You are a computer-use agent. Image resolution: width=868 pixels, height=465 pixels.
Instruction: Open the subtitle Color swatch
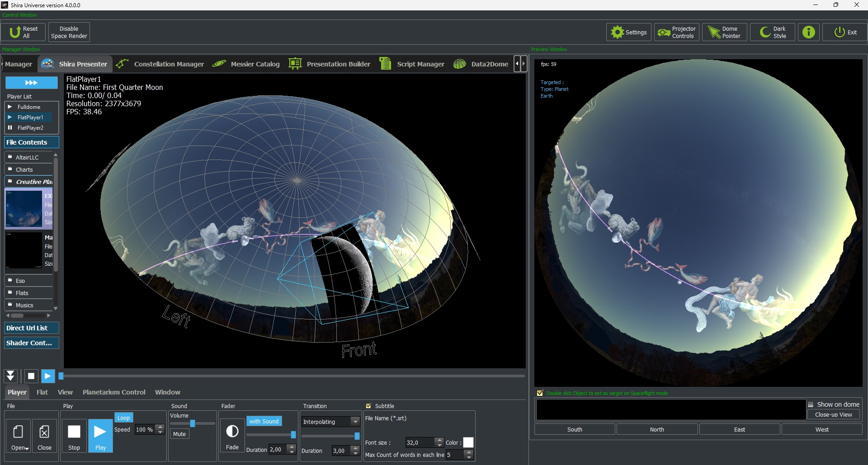click(468, 442)
